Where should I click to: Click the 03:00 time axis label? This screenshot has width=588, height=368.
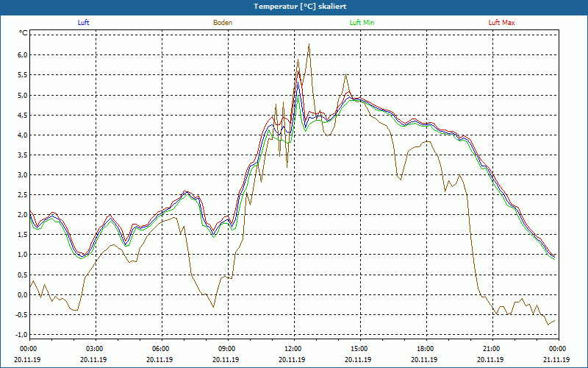point(96,349)
